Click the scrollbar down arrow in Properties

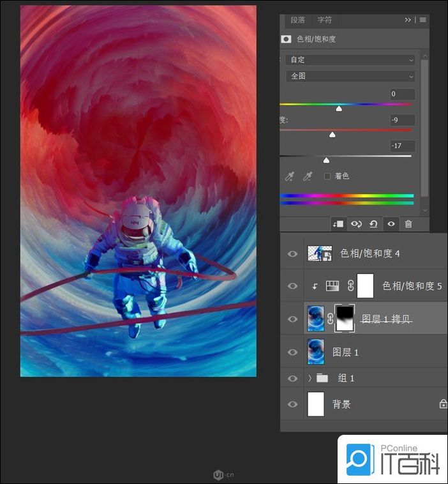[x=425, y=210]
